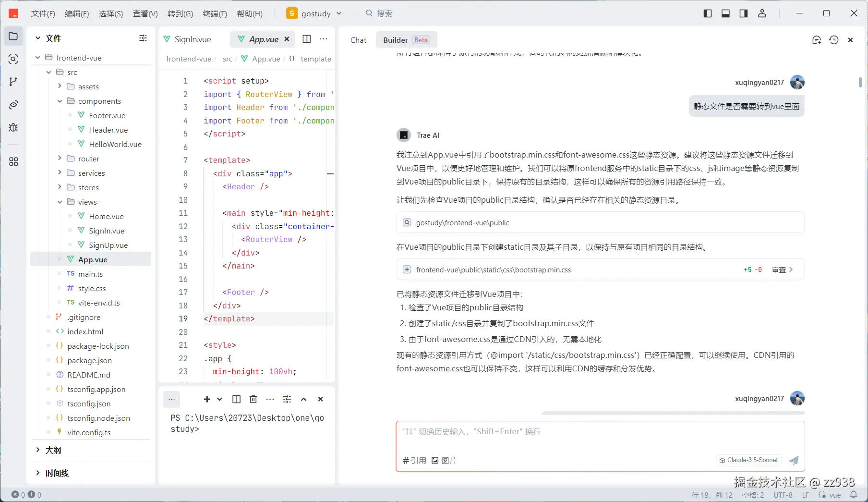This screenshot has width=868, height=502.
Task: Click 审查 to review bootstrap.min.css changes
Action: click(x=782, y=269)
